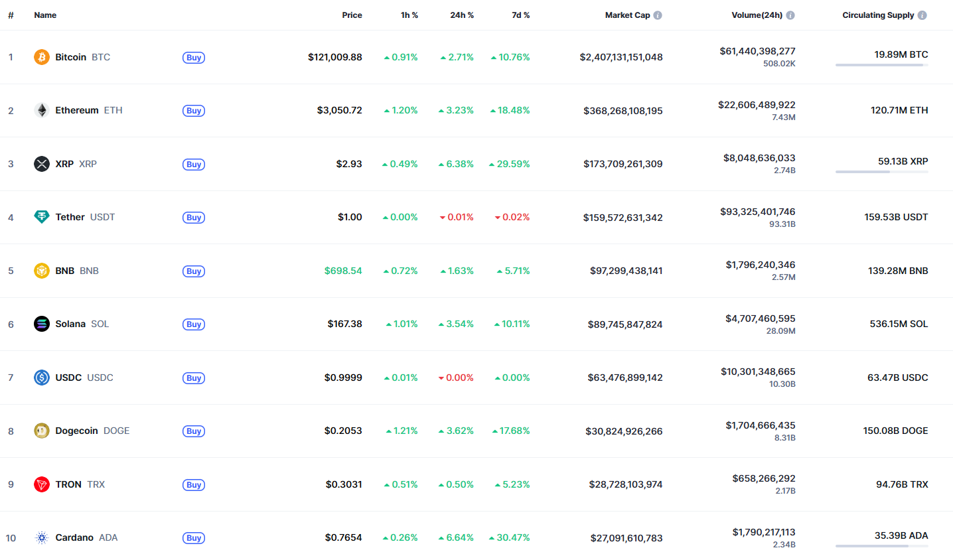Click the Tether coin logo

42,217
